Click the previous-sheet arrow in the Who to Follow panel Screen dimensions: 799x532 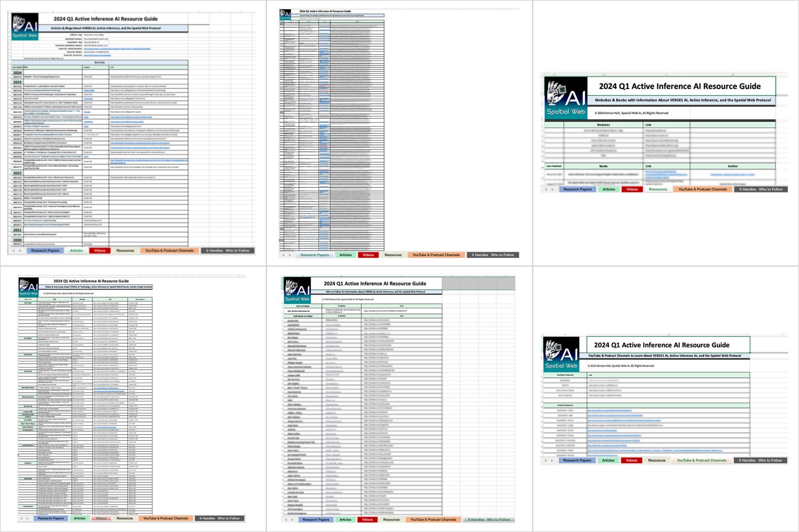pos(286,520)
